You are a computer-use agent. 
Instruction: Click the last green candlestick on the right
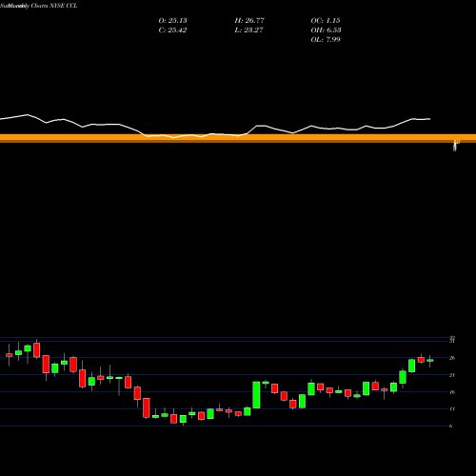pos(430,361)
